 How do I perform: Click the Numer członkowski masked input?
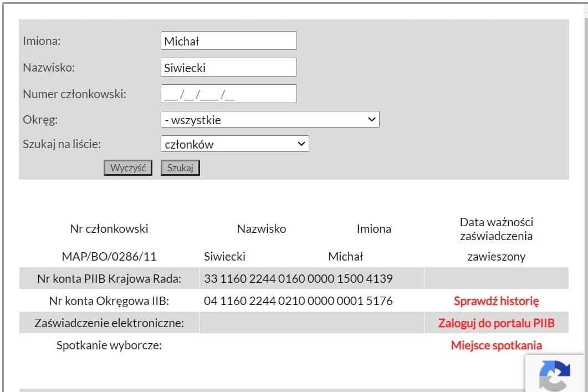tap(228, 94)
